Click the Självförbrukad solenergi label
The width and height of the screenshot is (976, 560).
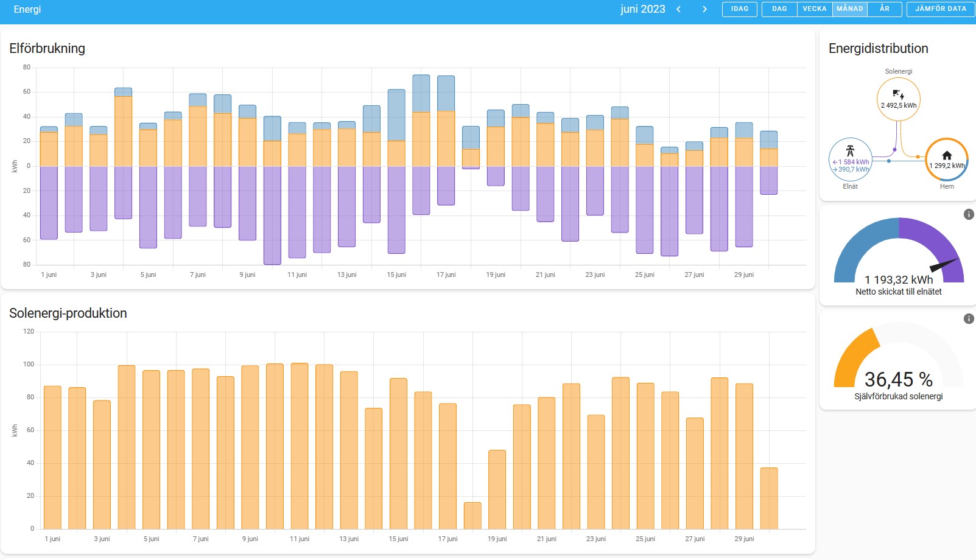[899, 396]
